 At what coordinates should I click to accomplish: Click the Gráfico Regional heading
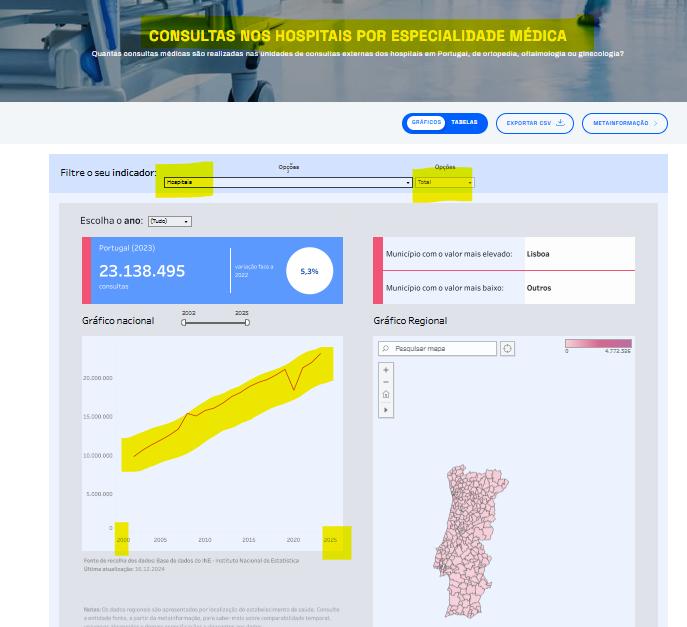pos(410,321)
